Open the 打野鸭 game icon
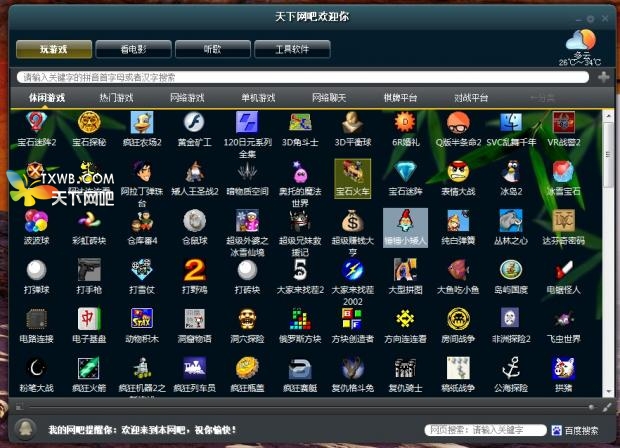Screen dimensions: 620x448 (195, 270)
